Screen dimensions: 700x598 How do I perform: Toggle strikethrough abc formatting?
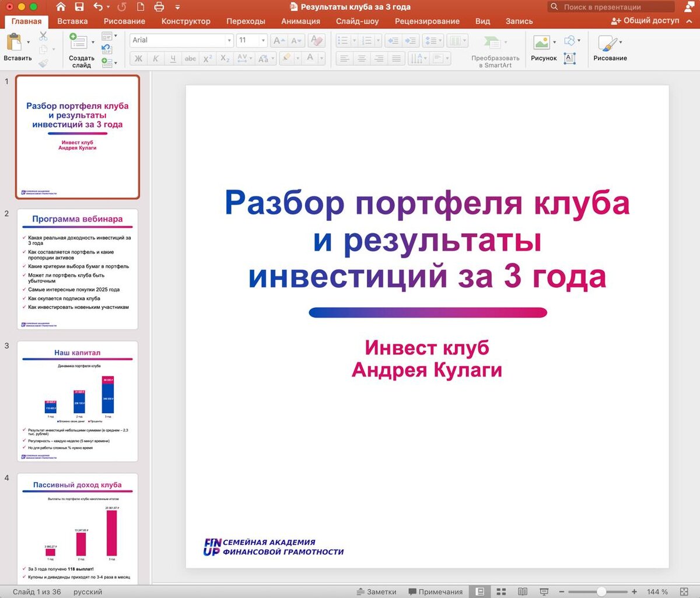[190, 58]
